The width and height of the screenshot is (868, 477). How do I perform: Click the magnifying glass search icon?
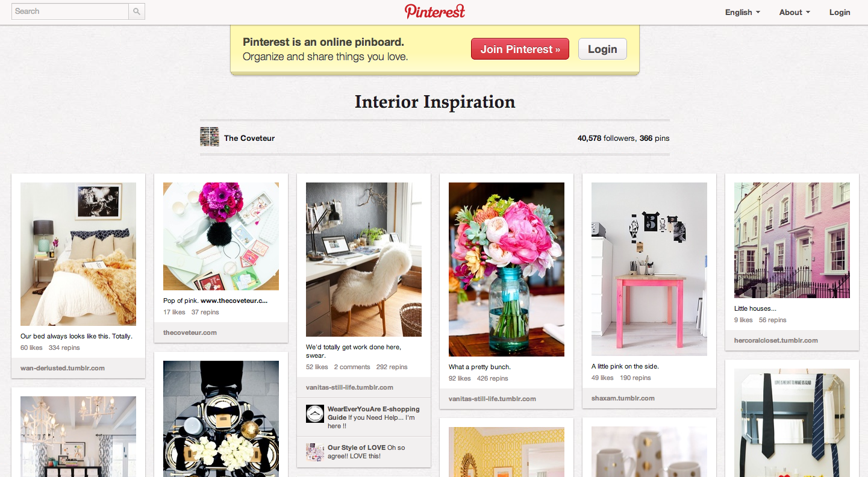(x=137, y=11)
